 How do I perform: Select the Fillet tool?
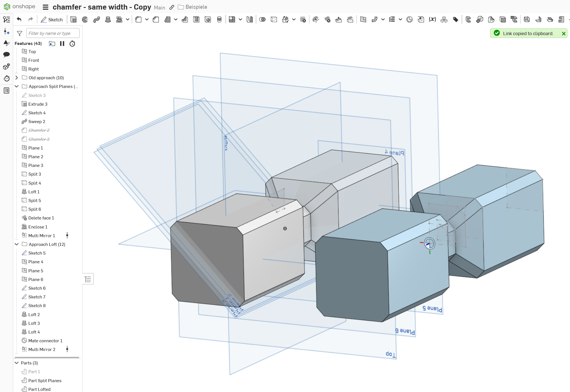tap(138, 19)
